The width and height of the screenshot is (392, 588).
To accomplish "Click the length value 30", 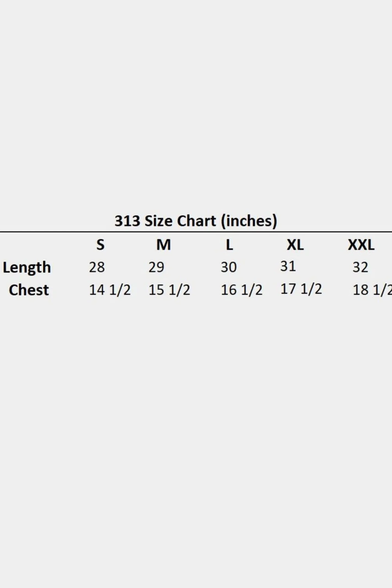I will (229, 267).
